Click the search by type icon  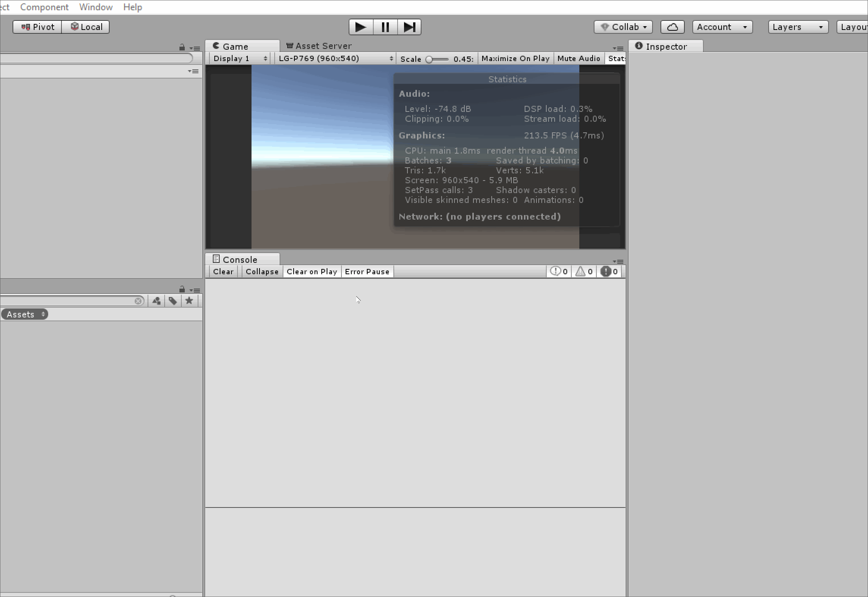pyautogui.click(x=156, y=301)
